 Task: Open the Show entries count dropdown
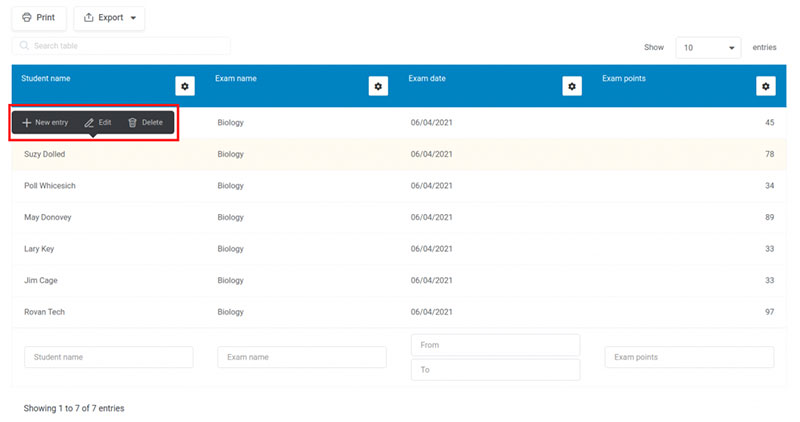[708, 47]
